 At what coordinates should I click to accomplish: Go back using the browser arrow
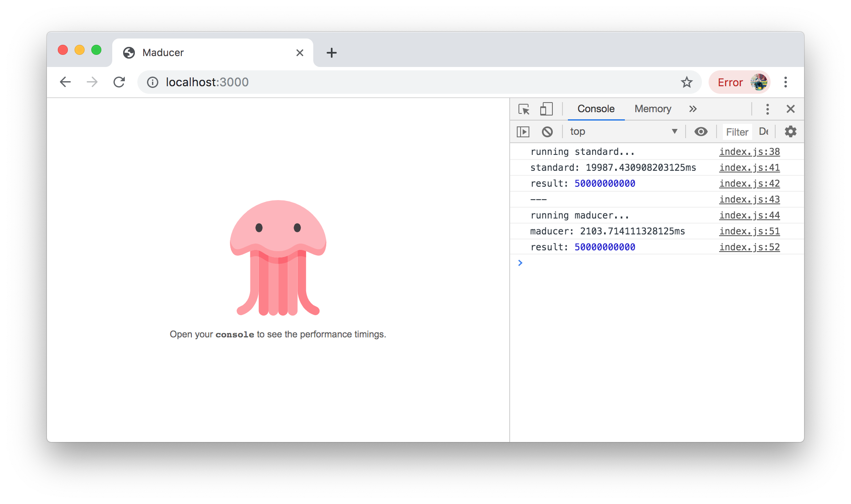pos(65,82)
